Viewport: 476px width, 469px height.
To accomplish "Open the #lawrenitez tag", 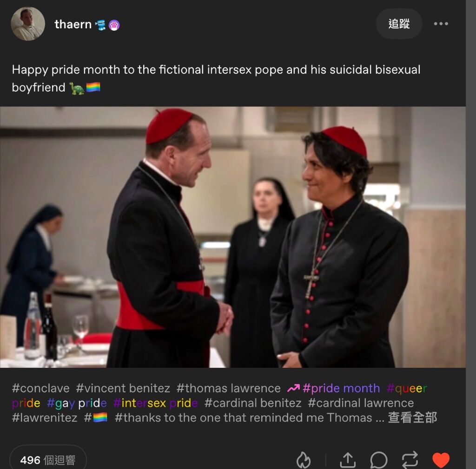I will coord(45,417).
